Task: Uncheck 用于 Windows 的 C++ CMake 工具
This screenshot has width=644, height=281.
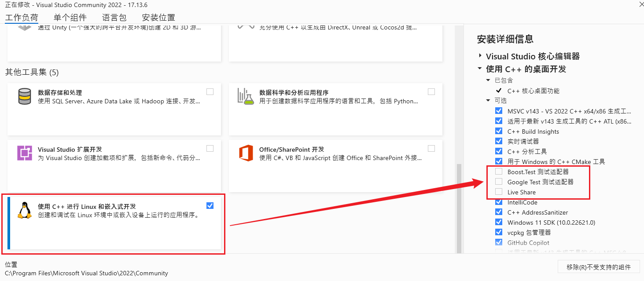Action: point(499,161)
